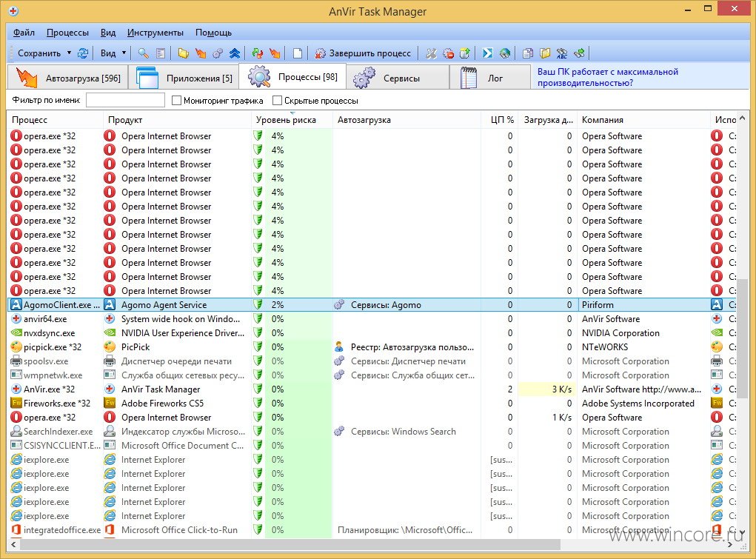Click the orange arrow icon right of the folder
The height and width of the screenshot is (559, 756).
201,53
